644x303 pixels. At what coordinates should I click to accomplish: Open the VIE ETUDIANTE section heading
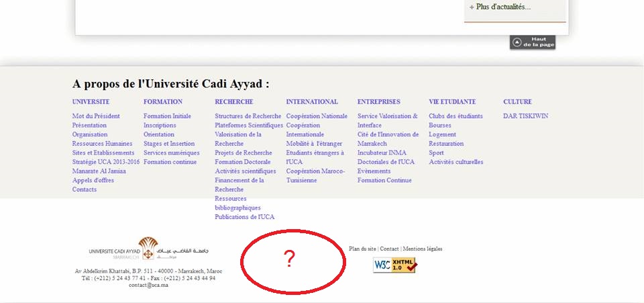(x=452, y=101)
